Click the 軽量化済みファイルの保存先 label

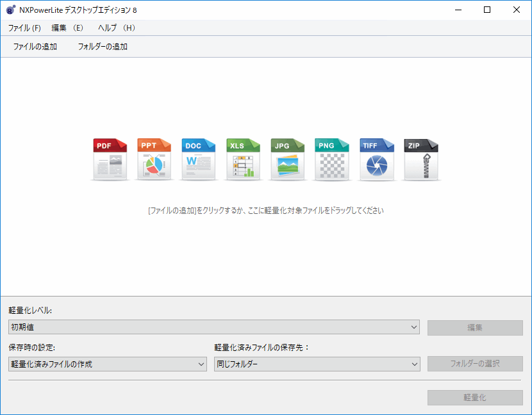[262, 348]
